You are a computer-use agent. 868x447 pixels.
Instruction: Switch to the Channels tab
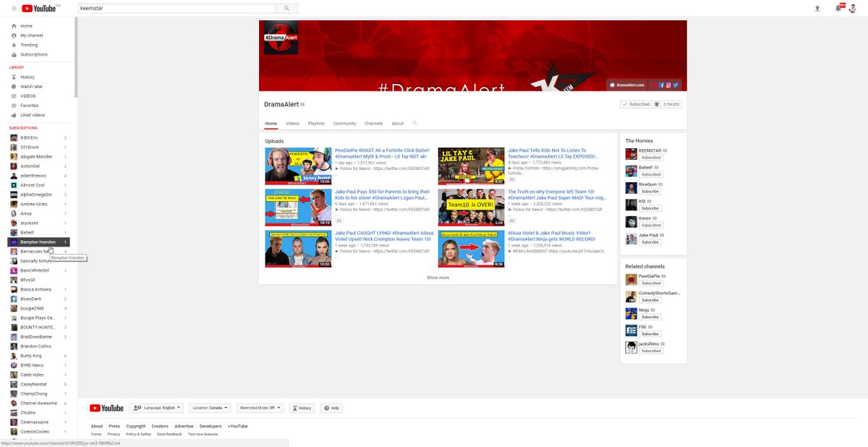point(374,124)
